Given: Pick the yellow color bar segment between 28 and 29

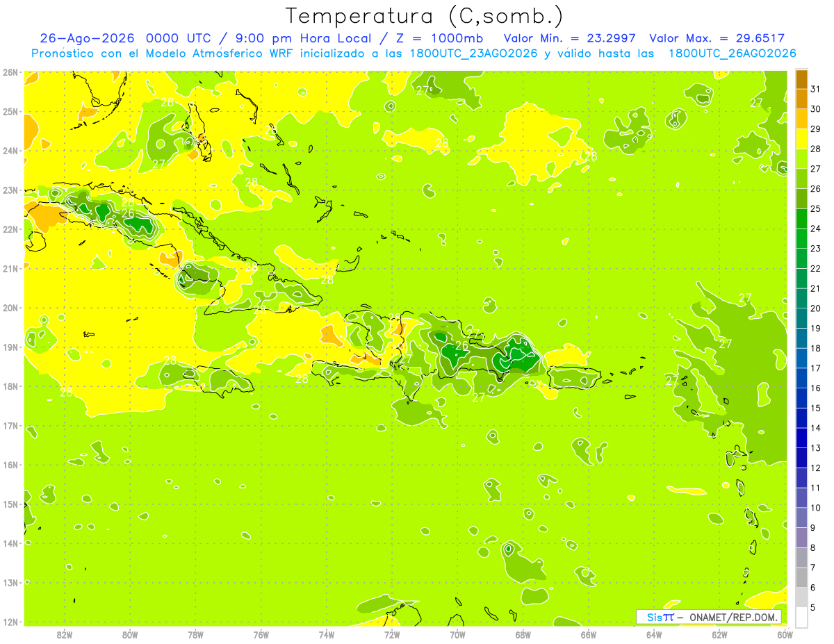Looking at the screenshot, I should pos(801,139).
